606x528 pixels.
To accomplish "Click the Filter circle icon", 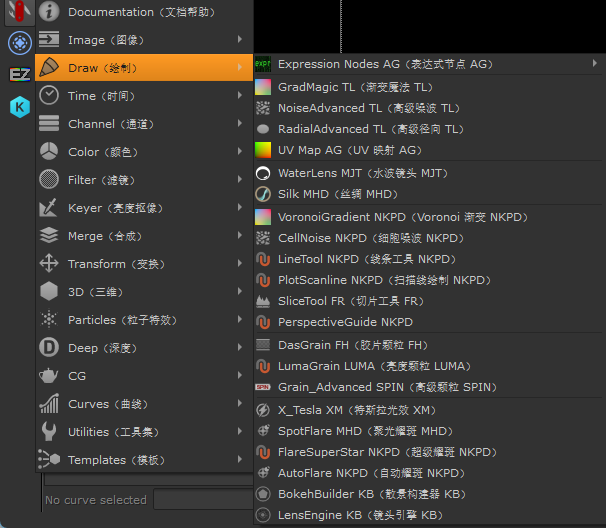I will click(49, 179).
